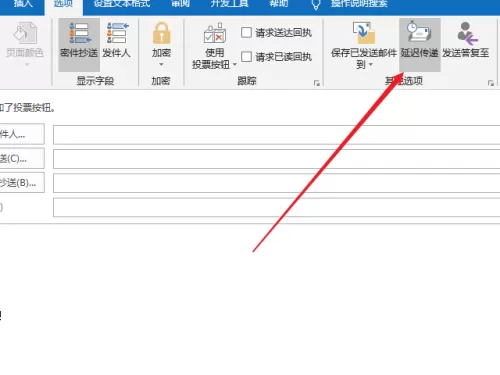Click 发送答复至 direct replies to icon

467,33
